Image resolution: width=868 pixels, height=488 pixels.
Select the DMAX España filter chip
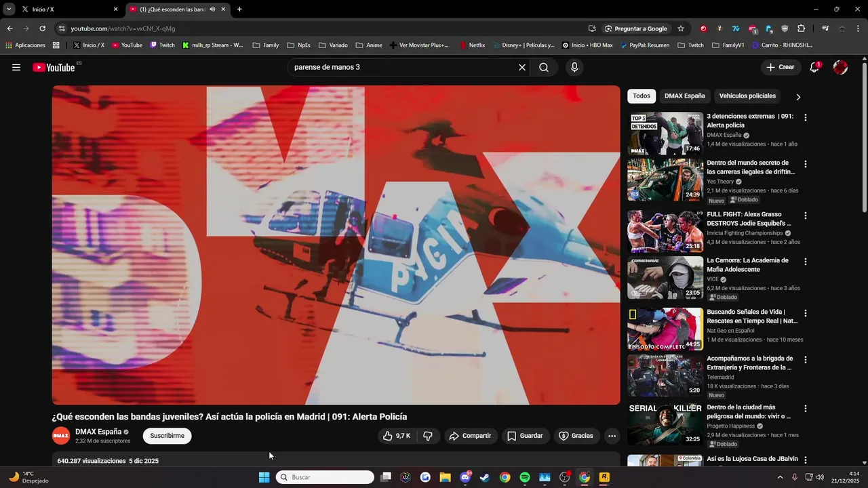click(x=684, y=96)
